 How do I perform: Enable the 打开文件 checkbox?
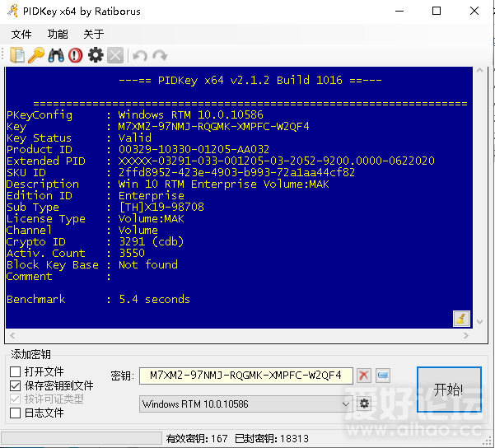point(15,372)
